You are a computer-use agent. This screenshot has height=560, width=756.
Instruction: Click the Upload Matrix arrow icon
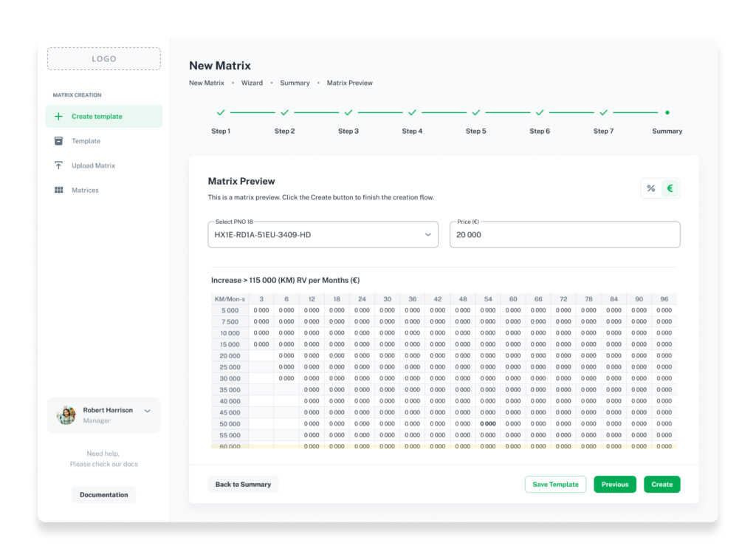point(58,165)
